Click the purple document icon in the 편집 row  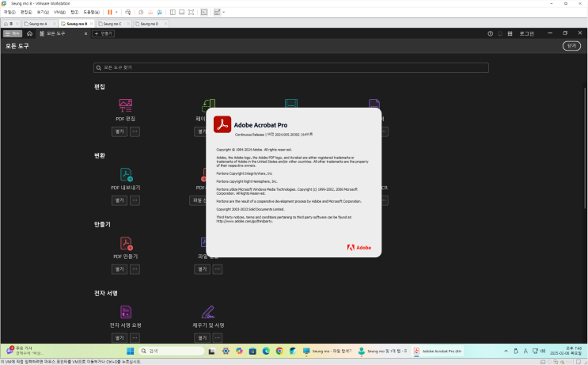coord(374,103)
